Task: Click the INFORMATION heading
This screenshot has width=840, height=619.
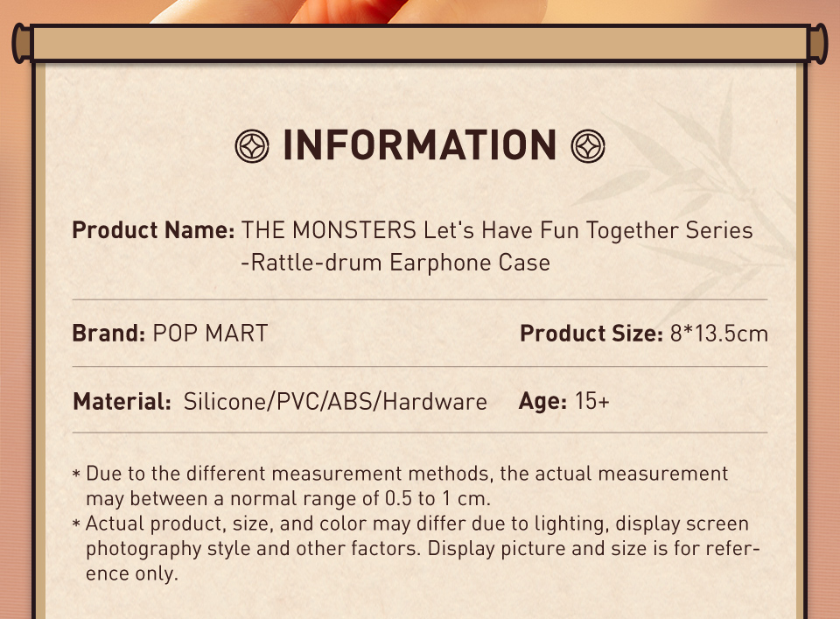Action: pyautogui.click(x=420, y=145)
